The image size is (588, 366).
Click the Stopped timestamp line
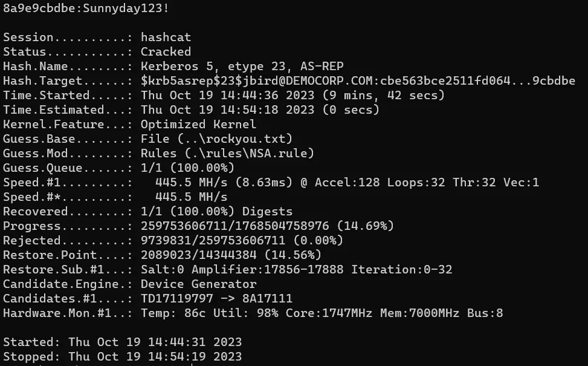coord(122,357)
